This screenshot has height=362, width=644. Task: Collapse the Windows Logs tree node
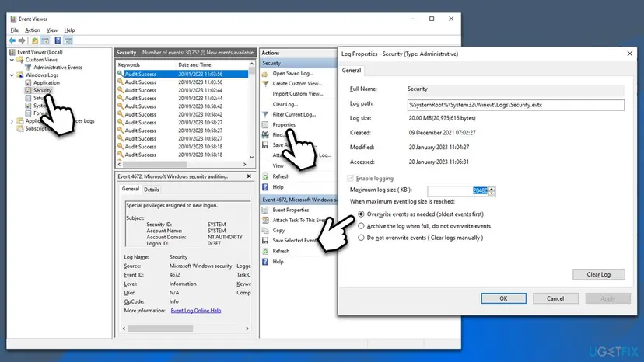point(12,75)
